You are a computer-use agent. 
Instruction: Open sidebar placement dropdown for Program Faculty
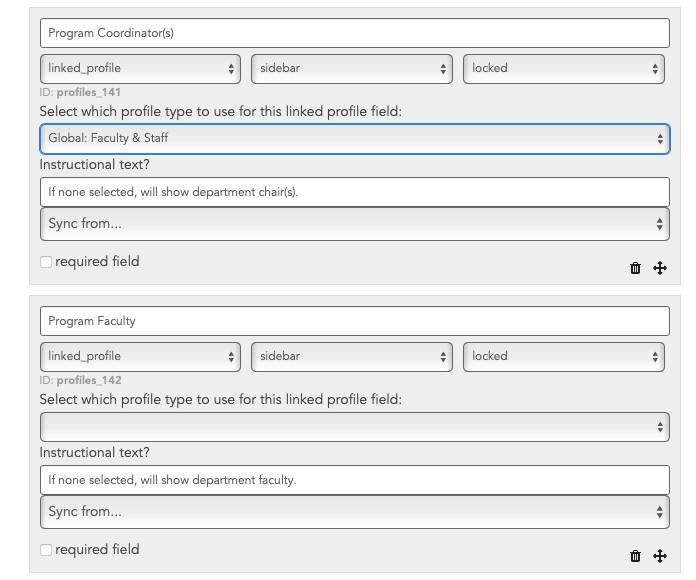coord(352,357)
